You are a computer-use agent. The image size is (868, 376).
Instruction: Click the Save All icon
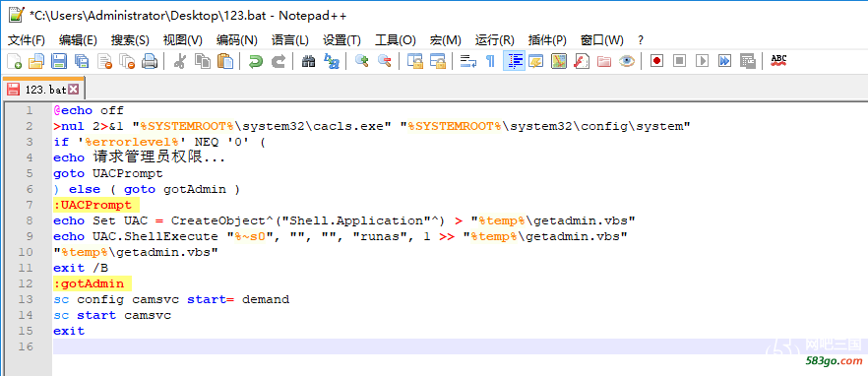pos(82,61)
